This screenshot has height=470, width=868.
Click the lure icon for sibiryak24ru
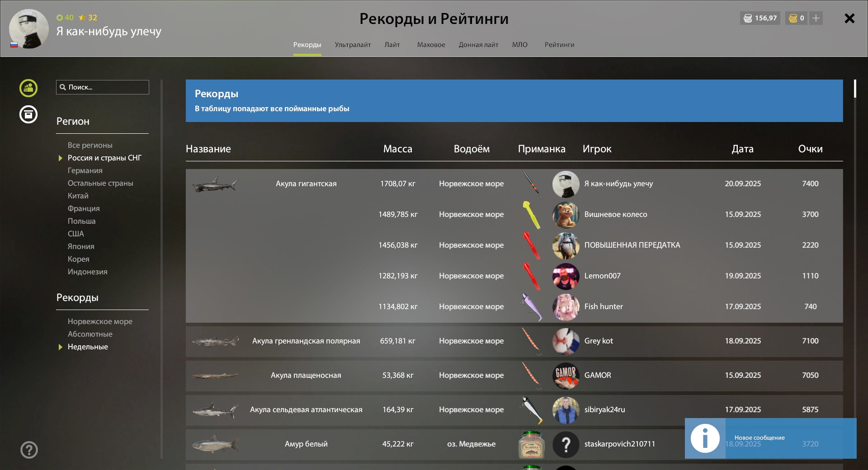point(532,410)
